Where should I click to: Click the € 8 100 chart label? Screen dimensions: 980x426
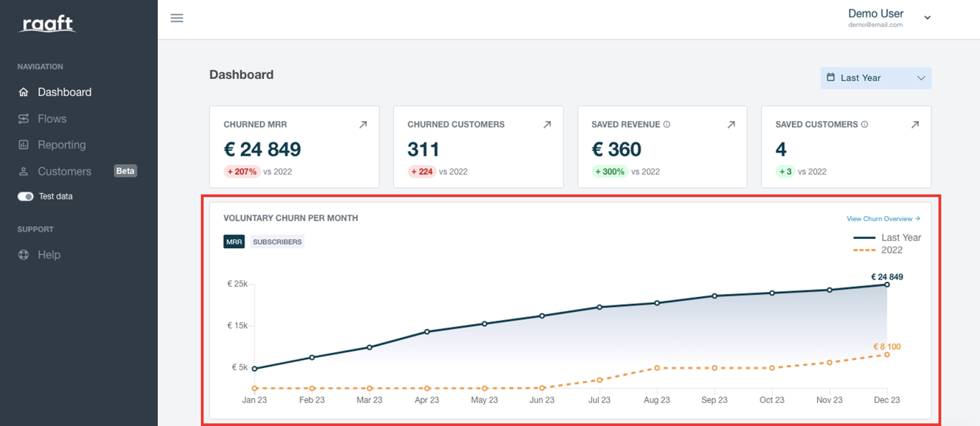coord(887,346)
